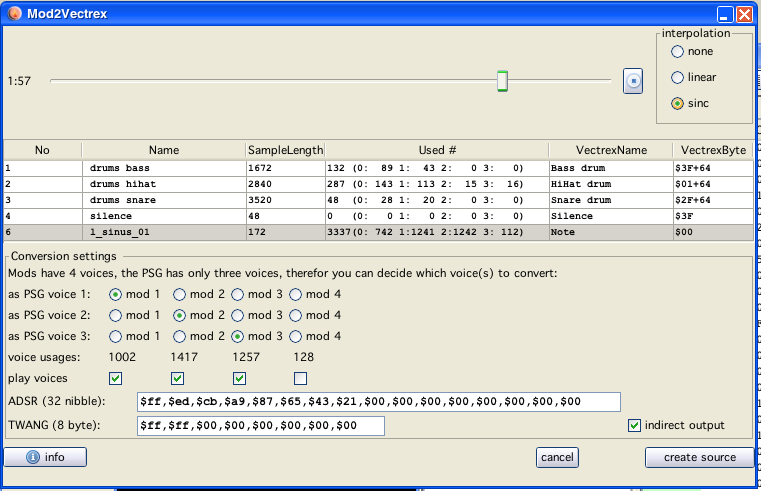This screenshot has height=491, width=761.
Task: Select sinc interpolation radio button
Action: pos(678,103)
